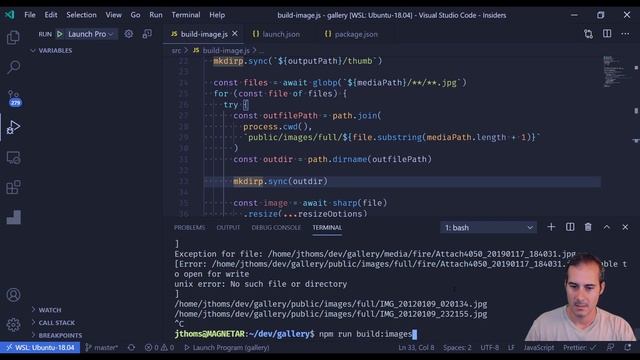Viewport: 640px width, 360px height.
Task: Click the src breadcrumb segment
Action: pyautogui.click(x=176, y=51)
